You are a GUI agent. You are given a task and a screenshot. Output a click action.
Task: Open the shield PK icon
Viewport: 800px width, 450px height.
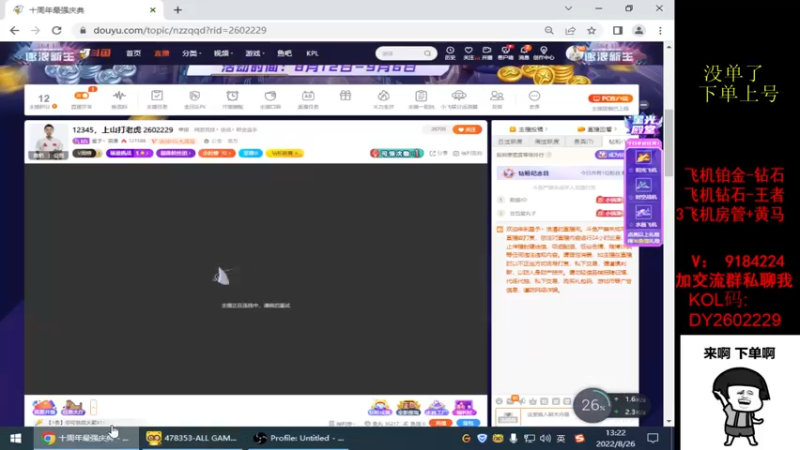tap(194, 98)
